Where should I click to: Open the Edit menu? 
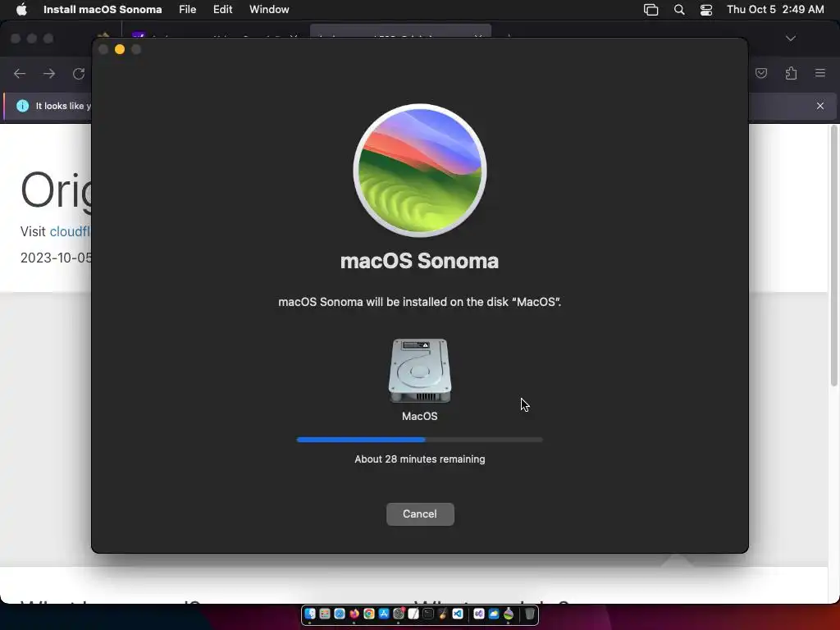pos(222,9)
